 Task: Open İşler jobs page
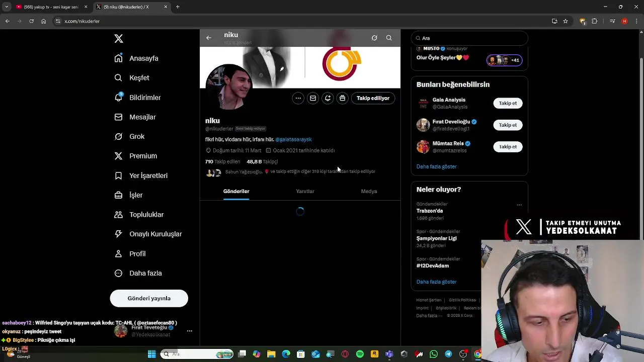129,195
